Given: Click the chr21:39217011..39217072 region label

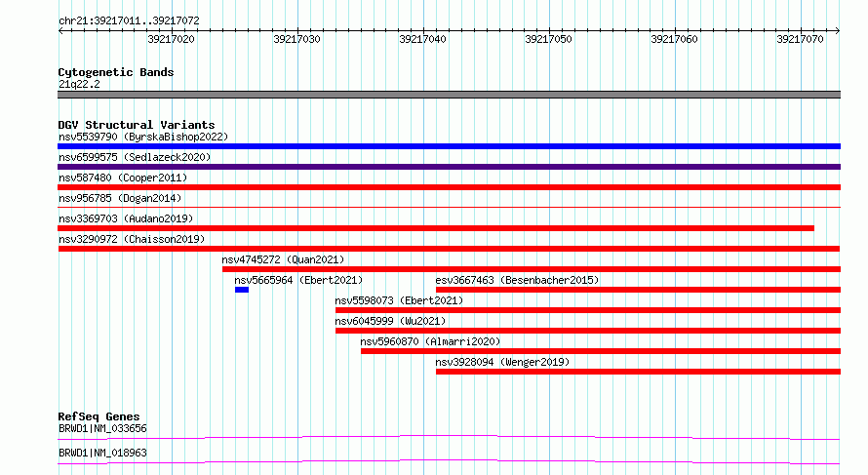Looking at the screenshot, I should point(129,21).
